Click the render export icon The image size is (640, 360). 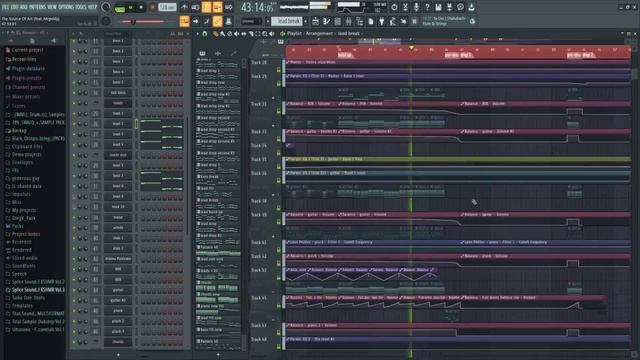pos(449,7)
